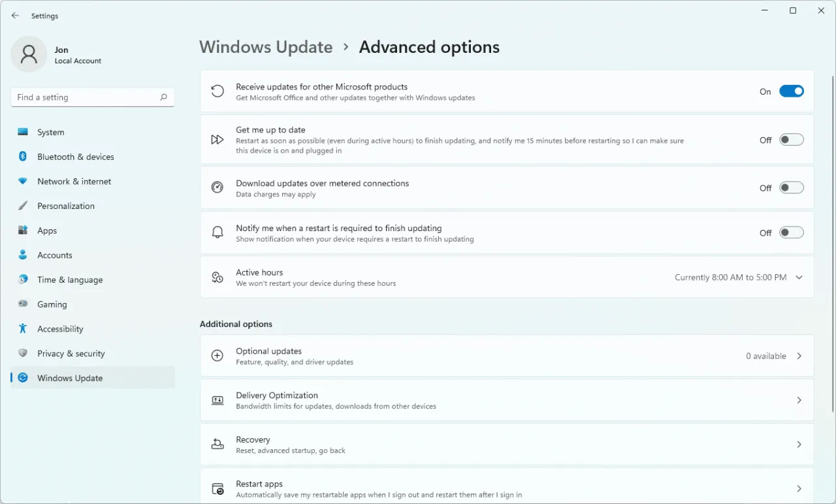This screenshot has height=504, width=836.
Task: Open Recovery options via its chevron
Action: click(799, 444)
